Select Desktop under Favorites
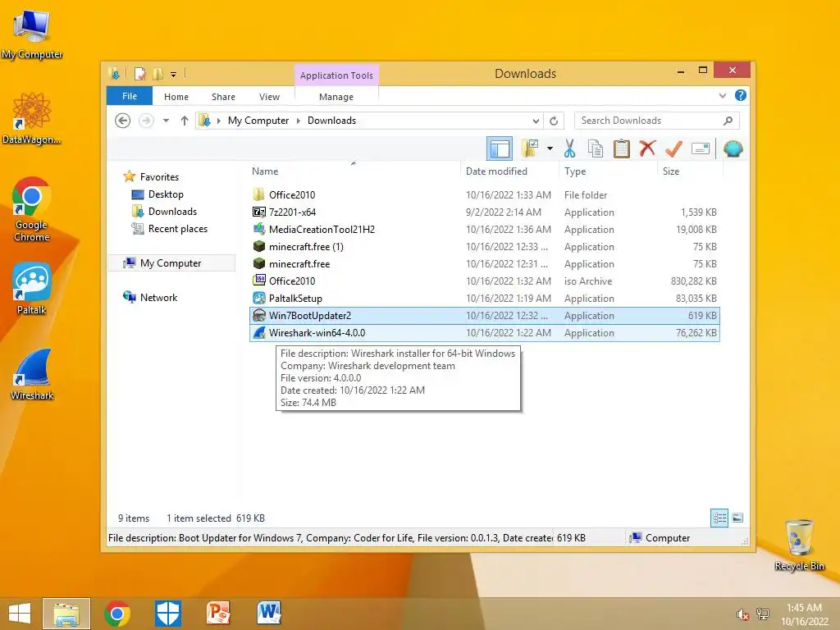The image size is (840, 630). [166, 194]
